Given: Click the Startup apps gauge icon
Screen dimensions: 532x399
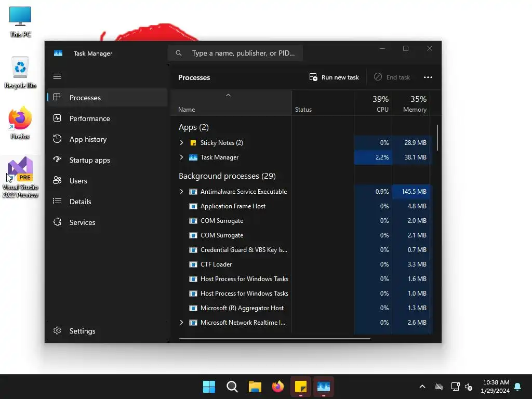Looking at the screenshot, I should pos(57,159).
